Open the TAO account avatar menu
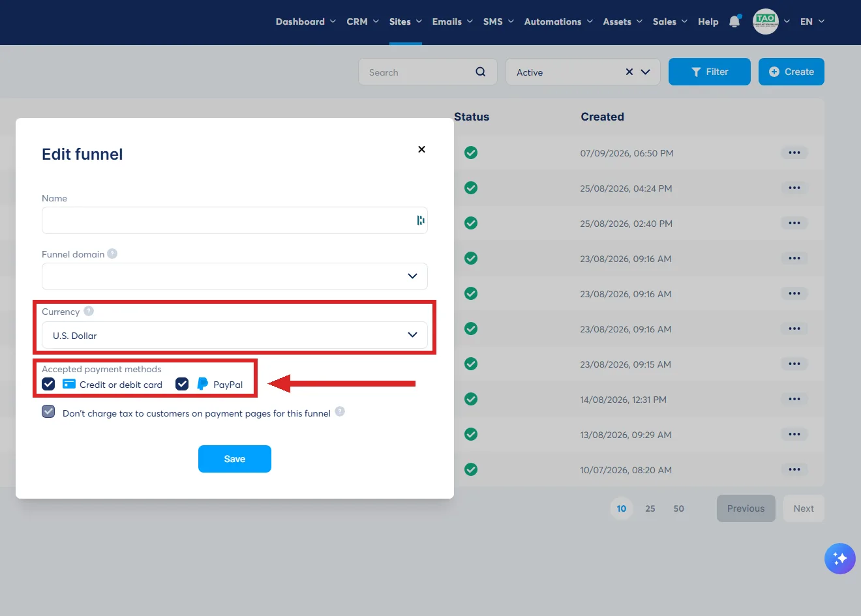 766,22
